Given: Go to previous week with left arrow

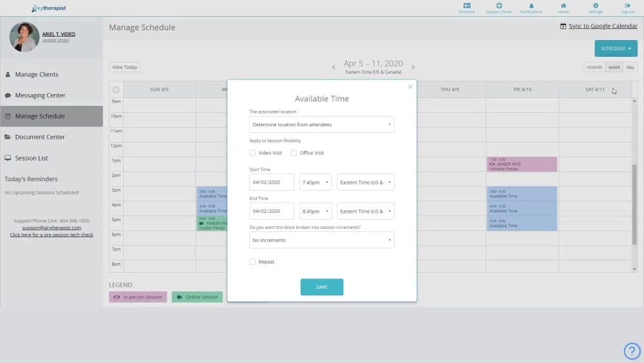Looking at the screenshot, I should 334,67.
